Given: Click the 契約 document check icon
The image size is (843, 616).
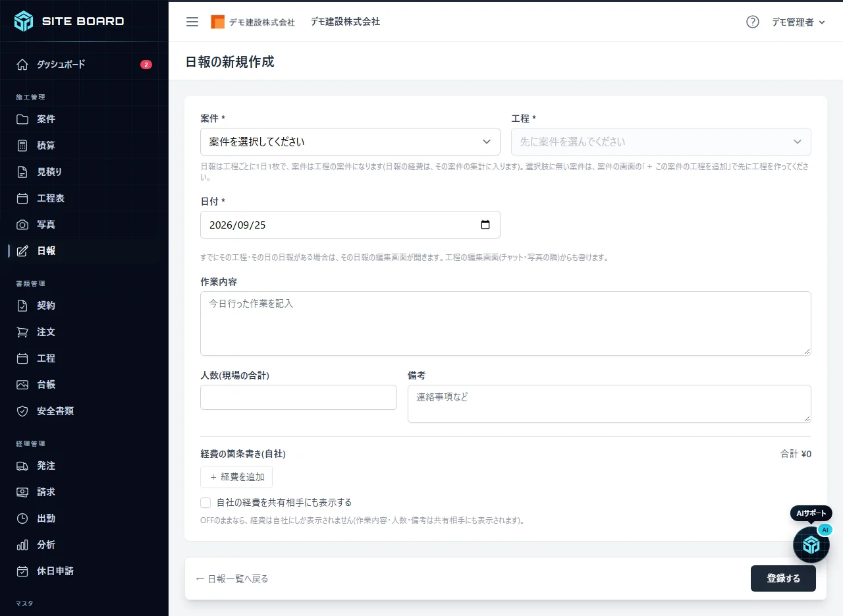Looking at the screenshot, I should [22, 306].
